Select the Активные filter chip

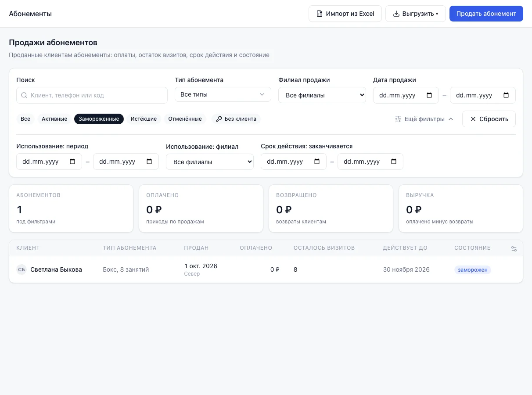coord(54,119)
